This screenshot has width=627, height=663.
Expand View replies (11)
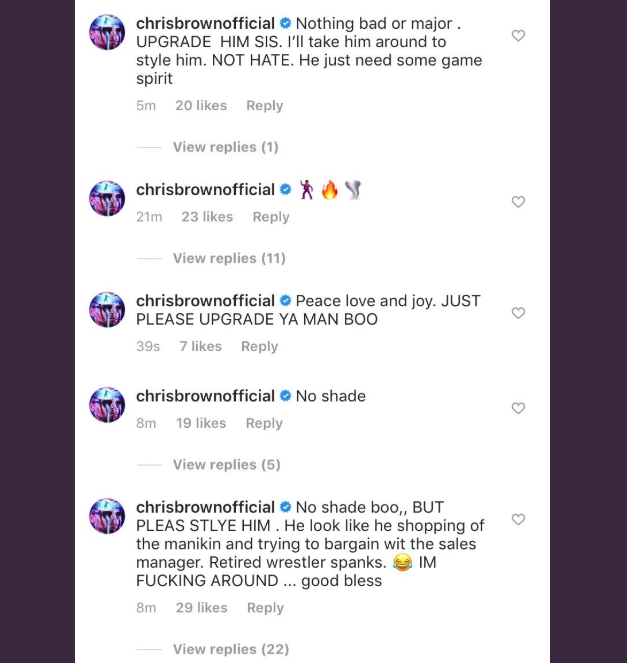click(x=229, y=258)
